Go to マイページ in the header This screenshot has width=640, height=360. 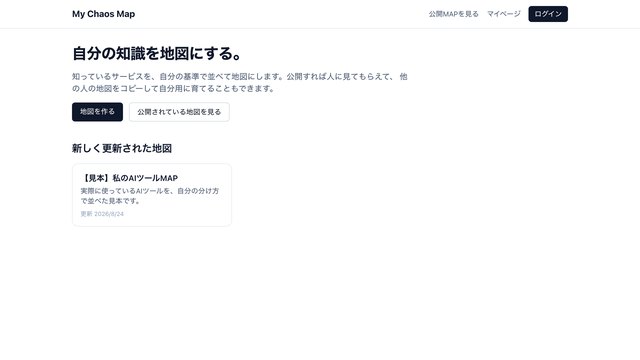(504, 14)
